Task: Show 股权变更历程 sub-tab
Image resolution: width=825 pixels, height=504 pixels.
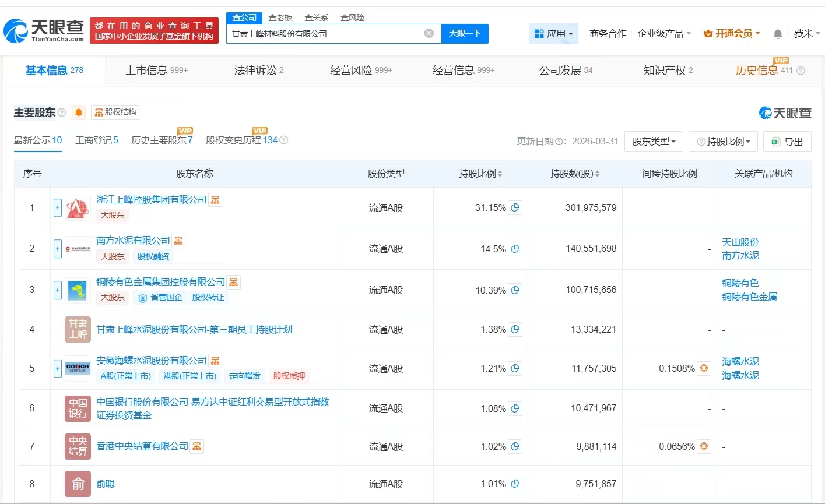Action: (242, 140)
